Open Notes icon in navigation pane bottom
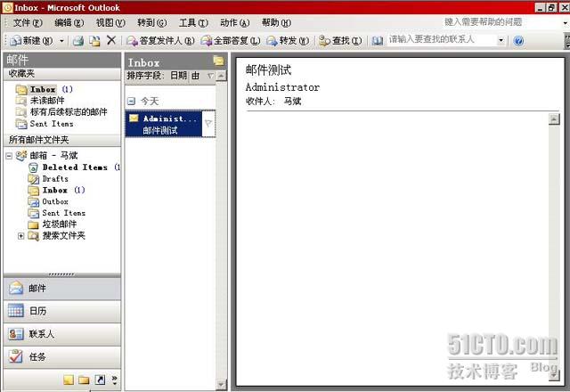Viewport: 570px width, 392px height. 69,380
